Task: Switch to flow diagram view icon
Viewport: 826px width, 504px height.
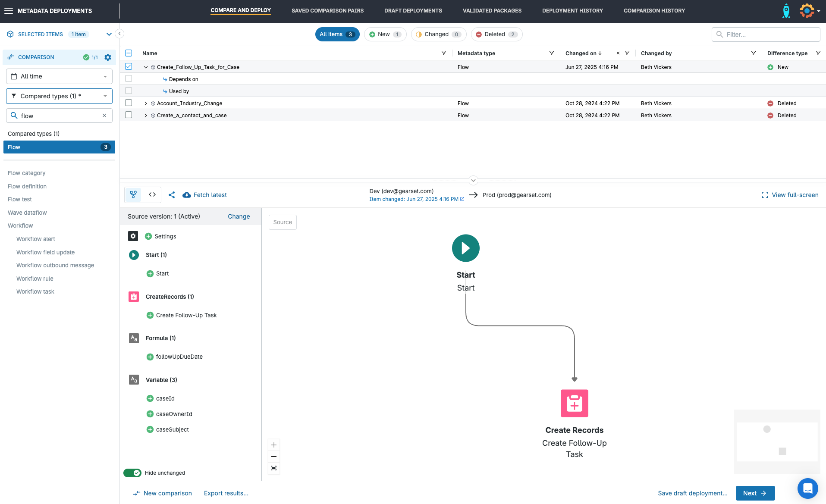Action: [x=133, y=195]
